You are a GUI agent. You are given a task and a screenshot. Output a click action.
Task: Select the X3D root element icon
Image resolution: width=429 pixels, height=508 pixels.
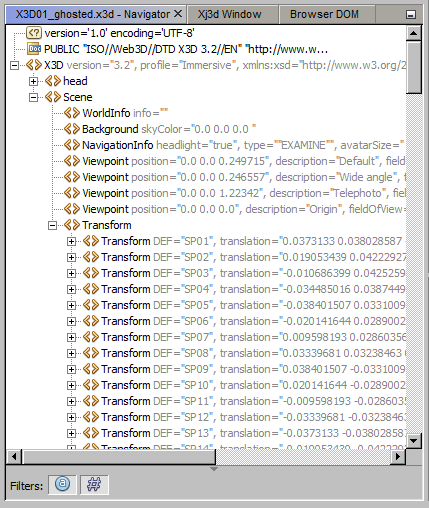34,65
